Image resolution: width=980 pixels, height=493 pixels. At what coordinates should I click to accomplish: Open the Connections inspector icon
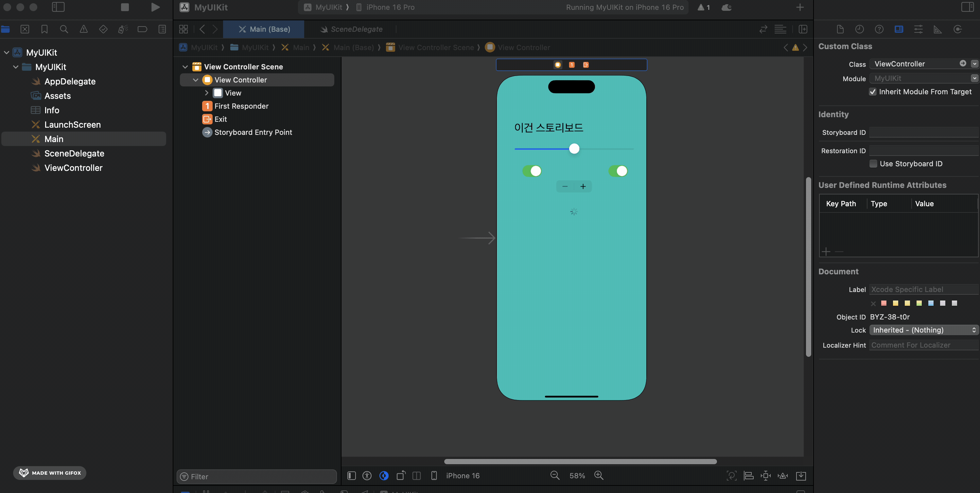click(957, 29)
